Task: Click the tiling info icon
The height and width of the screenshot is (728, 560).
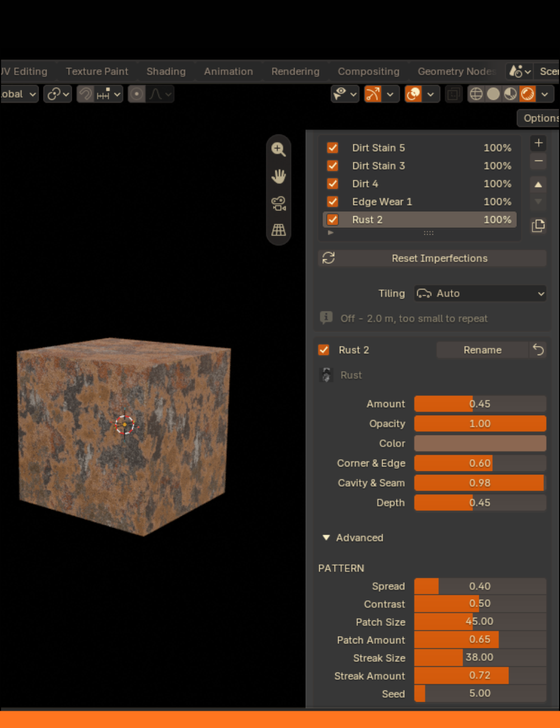Action: tap(326, 318)
